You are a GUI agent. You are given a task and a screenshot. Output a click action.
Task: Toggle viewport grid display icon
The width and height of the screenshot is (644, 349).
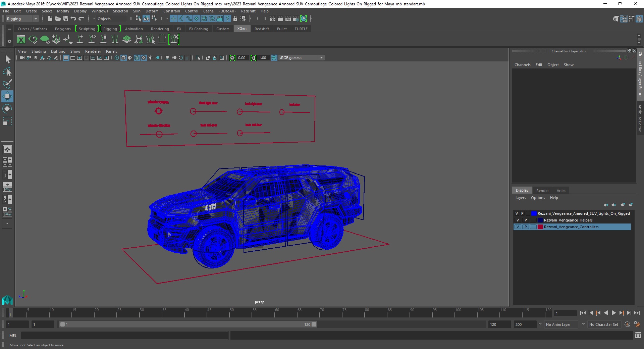pos(66,58)
